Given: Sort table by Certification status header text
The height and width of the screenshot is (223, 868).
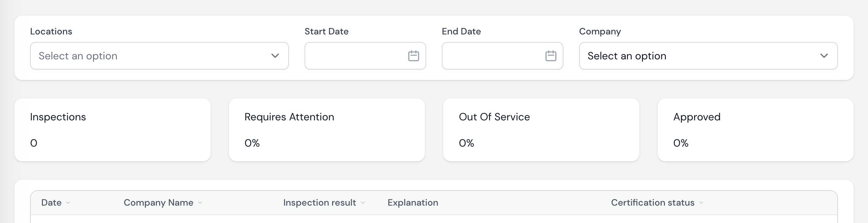Looking at the screenshot, I should pos(653,202).
